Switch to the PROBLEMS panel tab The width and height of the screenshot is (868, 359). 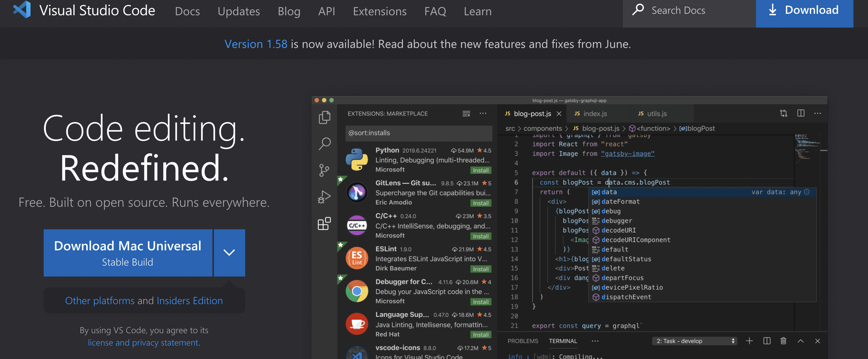(x=523, y=341)
